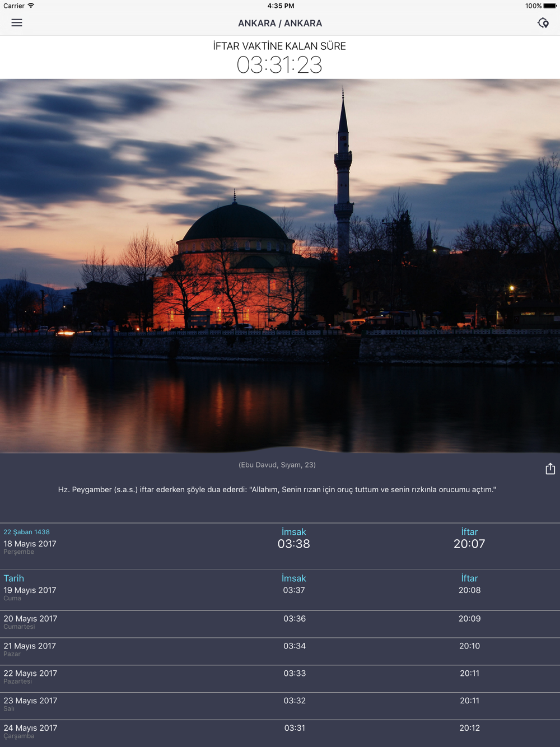The image size is (560, 747).
Task: Select today's row 18 Mayıs 2017
Action: pyautogui.click(x=30, y=544)
